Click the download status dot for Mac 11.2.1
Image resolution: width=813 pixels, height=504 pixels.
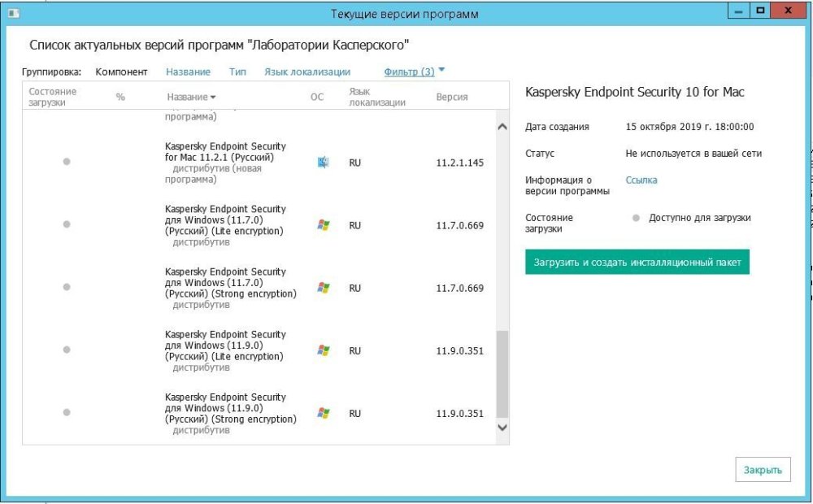pyautogui.click(x=67, y=162)
